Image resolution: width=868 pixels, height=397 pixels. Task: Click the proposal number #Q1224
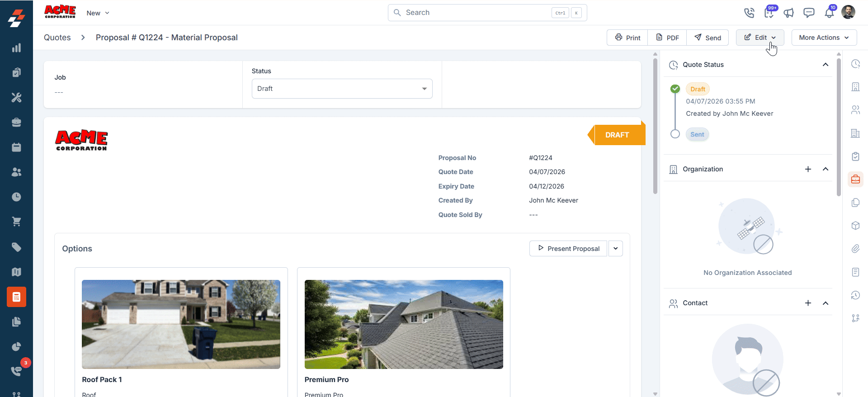pyautogui.click(x=541, y=158)
